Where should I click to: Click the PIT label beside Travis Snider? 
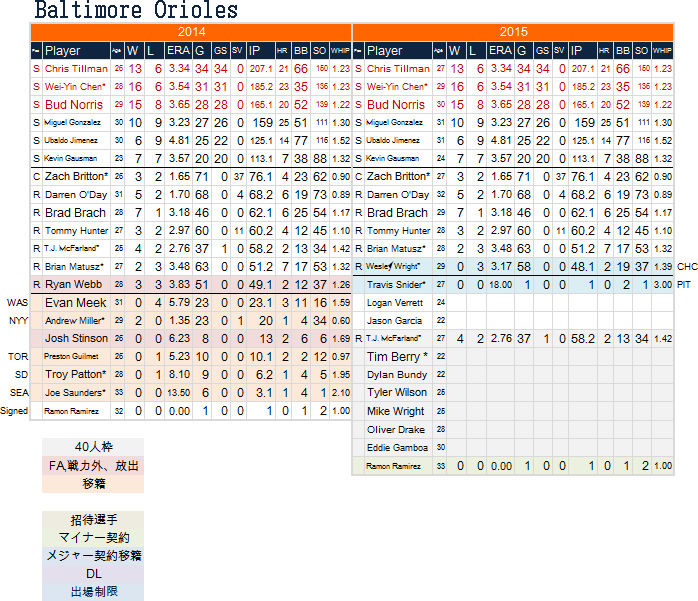683,284
